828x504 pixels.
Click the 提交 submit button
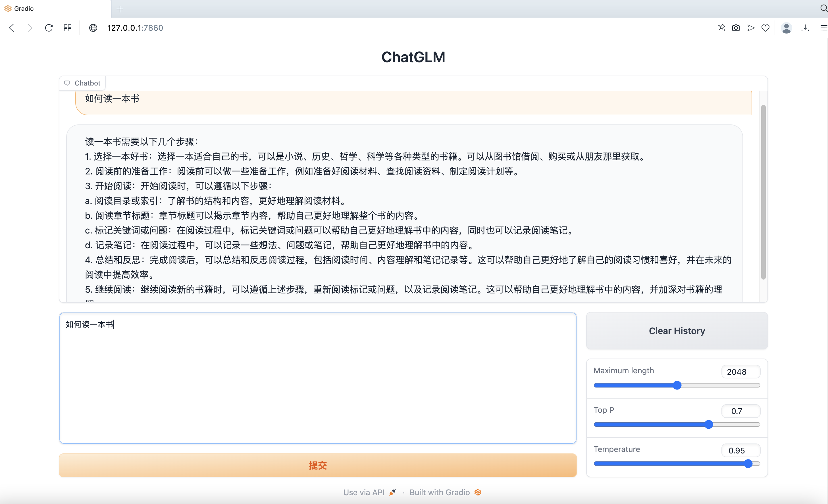(318, 465)
